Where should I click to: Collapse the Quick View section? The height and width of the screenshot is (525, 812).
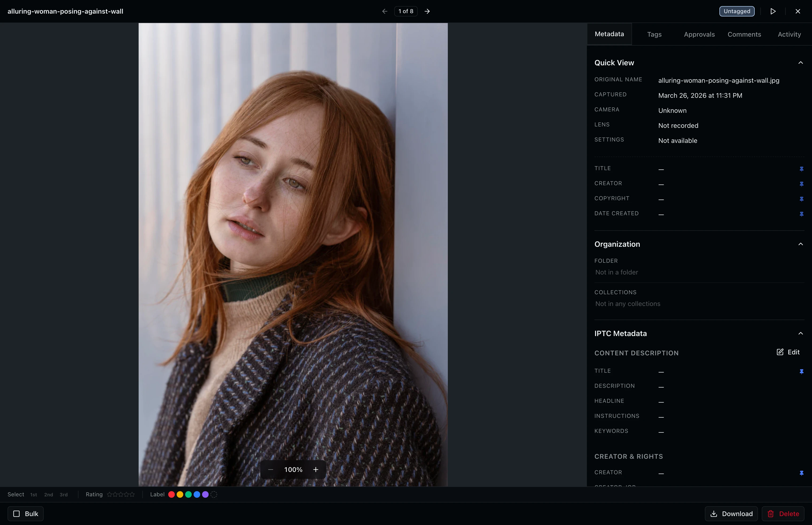pyautogui.click(x=800, y=62)
